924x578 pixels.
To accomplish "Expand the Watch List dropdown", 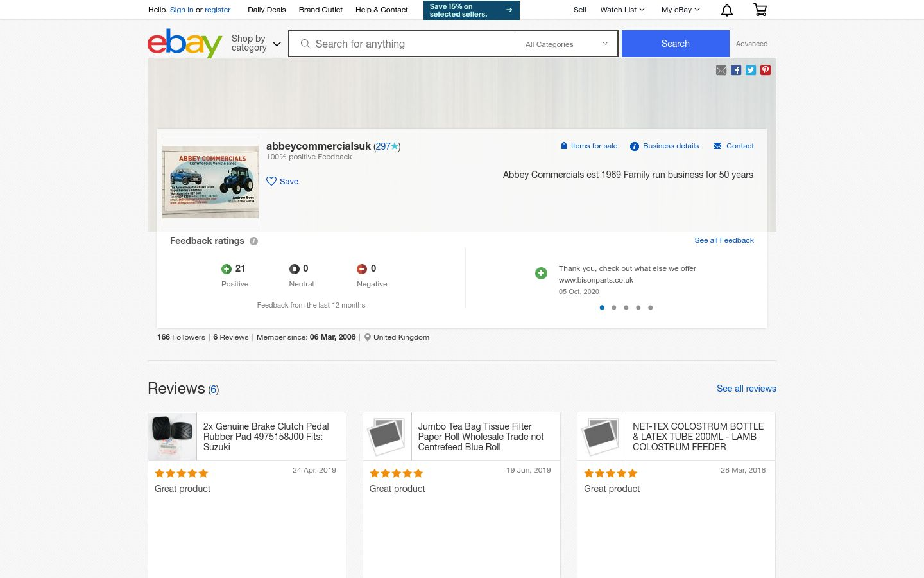I will (622, 10).
